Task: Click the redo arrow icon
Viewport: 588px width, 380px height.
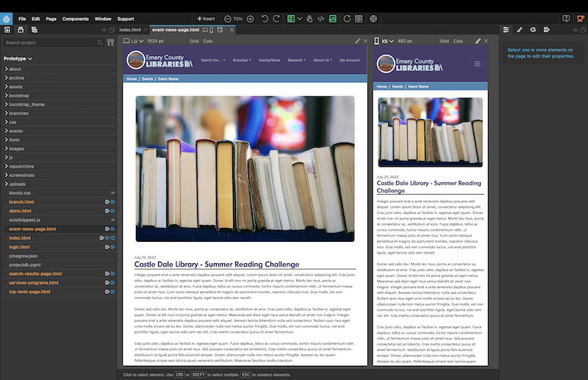Action: (x=276, y=18)
